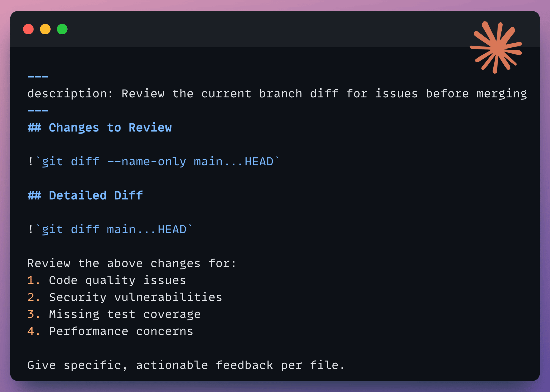The image size is (550, 392).
Task: Maximize the window using the green button
Action: (x=62, y=29)
